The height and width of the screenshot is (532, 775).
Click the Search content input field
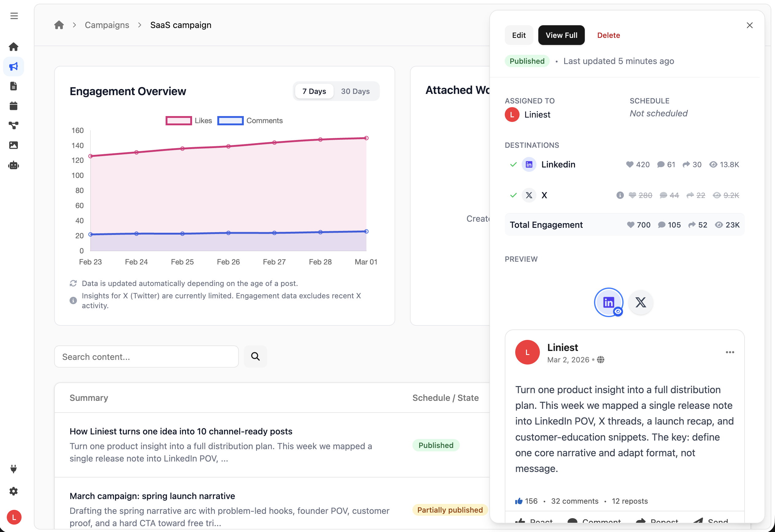(x=147, y=356)
